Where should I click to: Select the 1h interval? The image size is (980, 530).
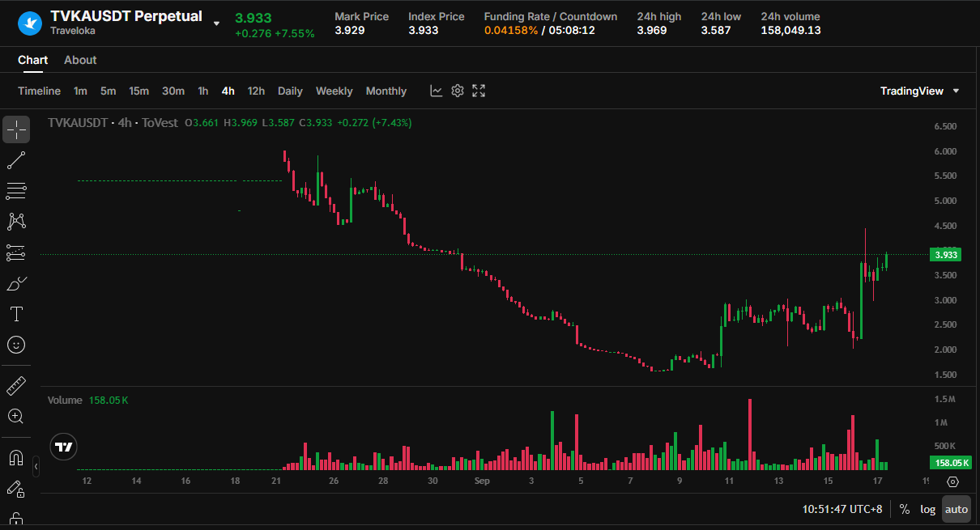(203, 91)
